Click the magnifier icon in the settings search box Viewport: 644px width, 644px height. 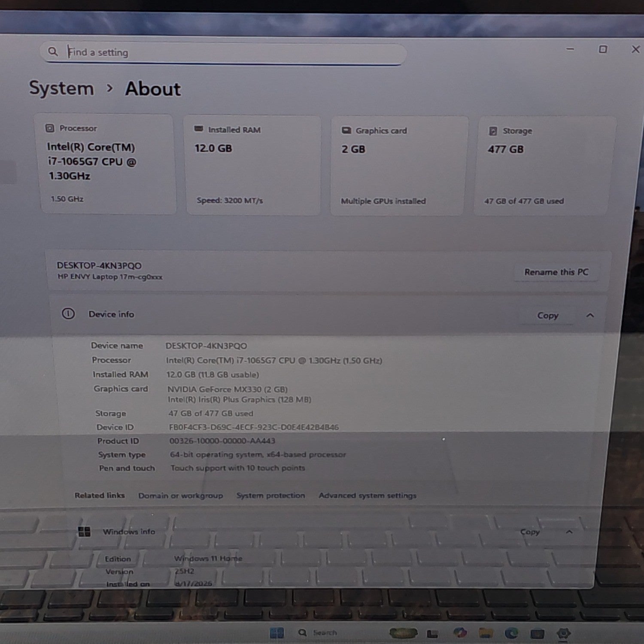(53, 52)
